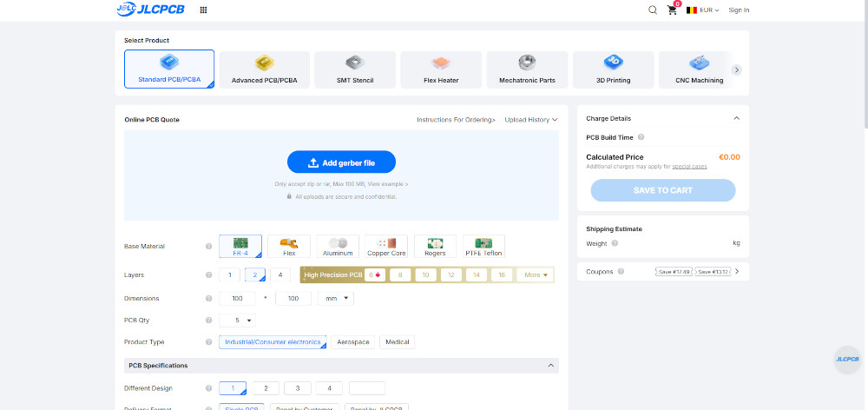
Task: Set Different Design to 4
Action: [x=329, y=388]
